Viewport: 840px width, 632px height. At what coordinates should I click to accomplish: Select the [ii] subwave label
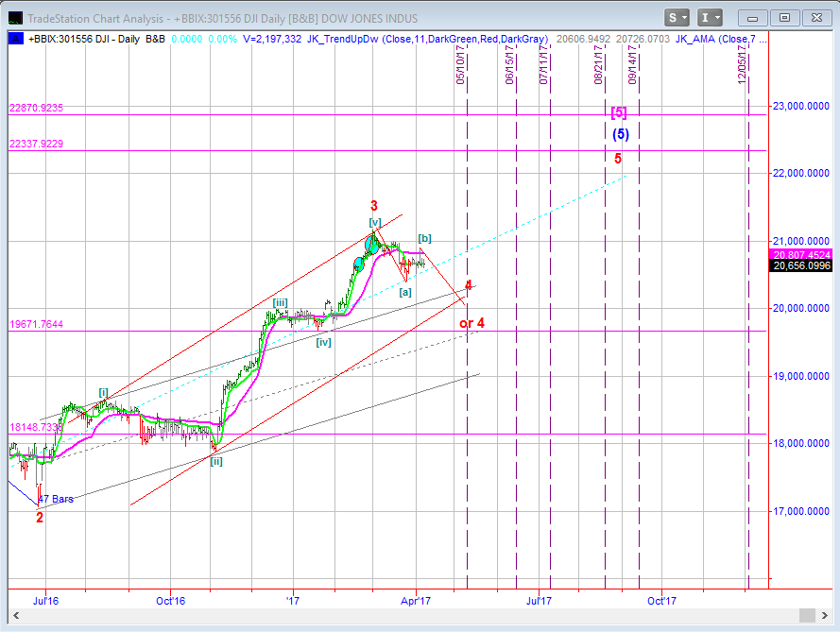[216, 461]
